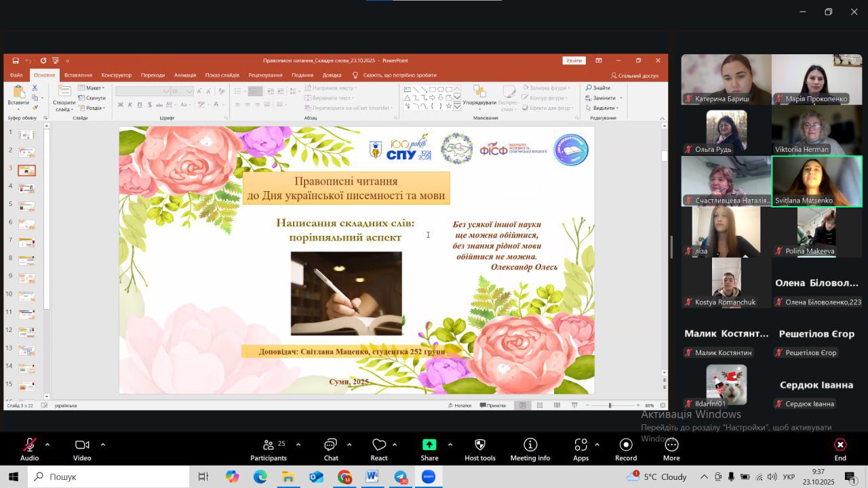Click the React icon in Zoom

379,445
